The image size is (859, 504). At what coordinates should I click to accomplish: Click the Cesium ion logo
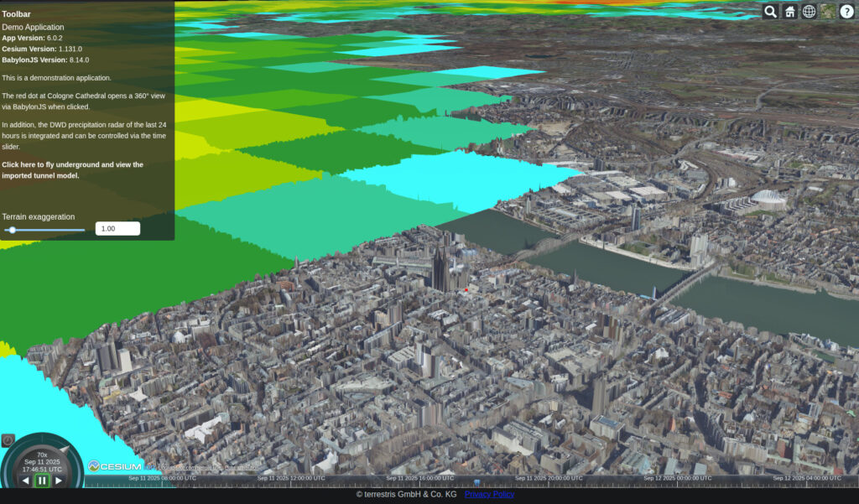tap(115, 466)
